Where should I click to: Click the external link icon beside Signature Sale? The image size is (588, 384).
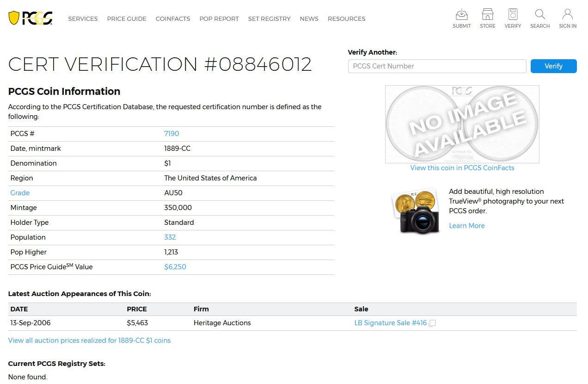coord(432,323)
